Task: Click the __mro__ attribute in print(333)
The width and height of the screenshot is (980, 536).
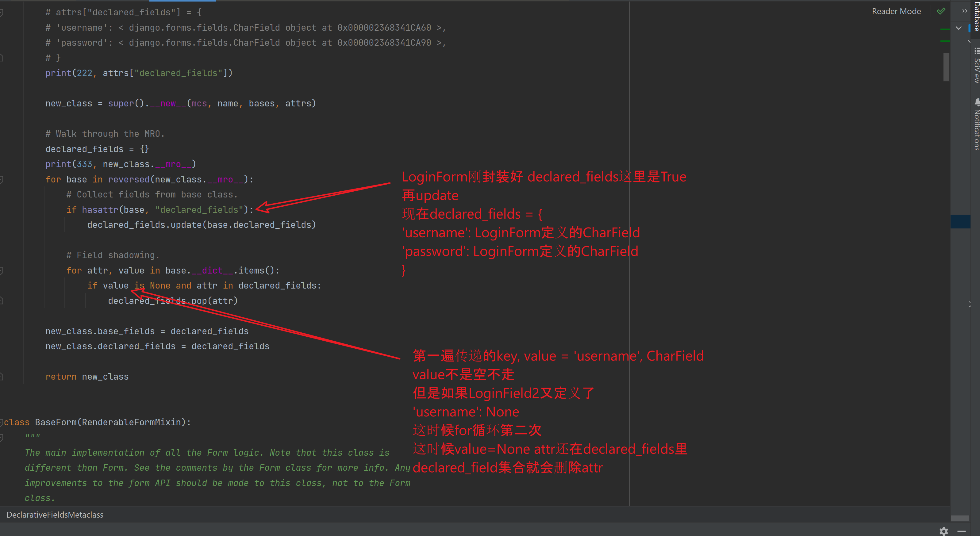Action: click(x=173, y=164)
